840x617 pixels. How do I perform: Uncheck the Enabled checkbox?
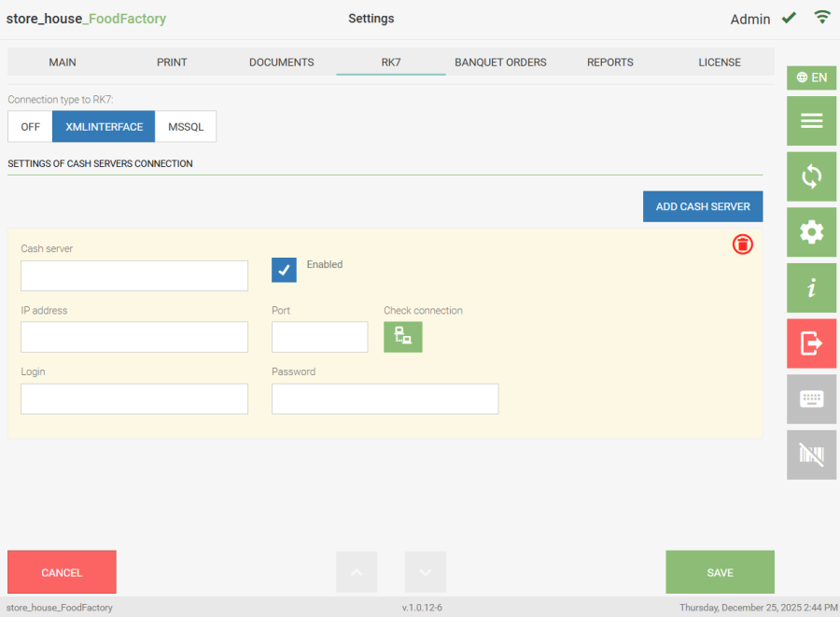pyautogui.click(x=284, y=270)
